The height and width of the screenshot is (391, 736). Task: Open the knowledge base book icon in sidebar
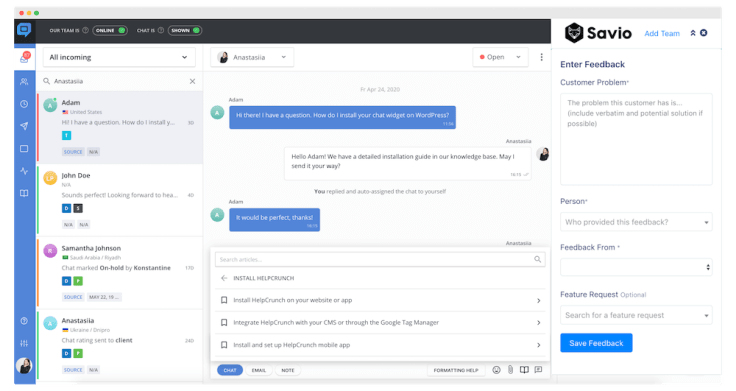coord(24,193)
